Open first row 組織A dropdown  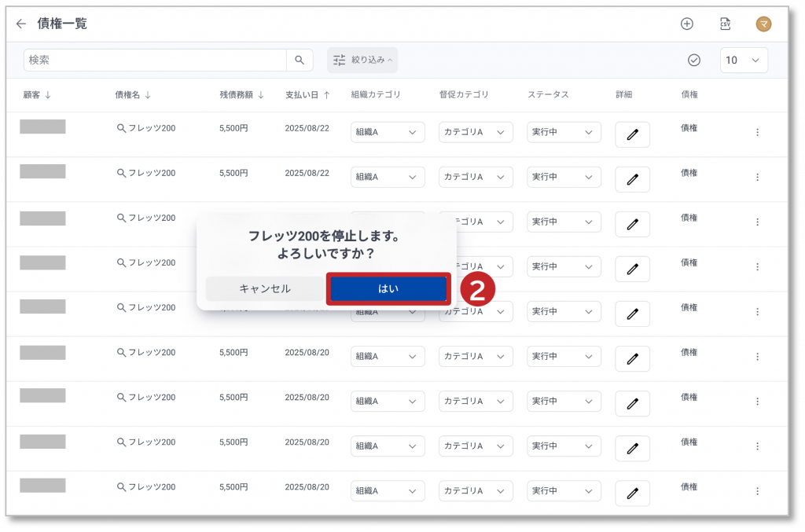(x=388, y=133)
